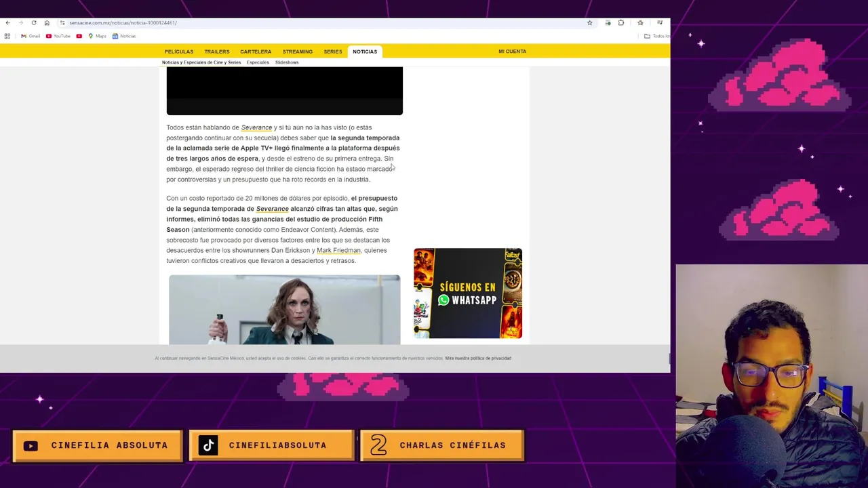Open the browser home page icon
Screen dimensions: 868x488
click(47, 22)
